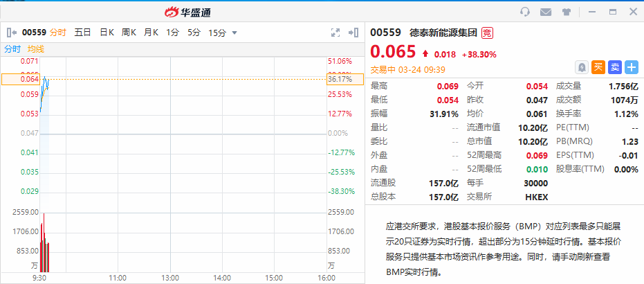The image size is (644, 284).
Task: Switch to 1分 one-minute chart
Action: click(172, 33)
